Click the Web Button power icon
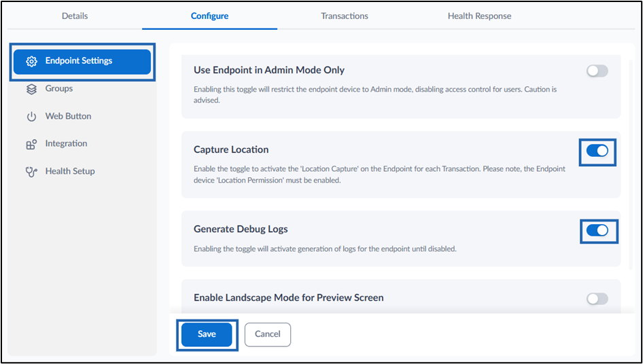Screen dimensions: 643x364 pyautogui.click(x=31, y=116)
